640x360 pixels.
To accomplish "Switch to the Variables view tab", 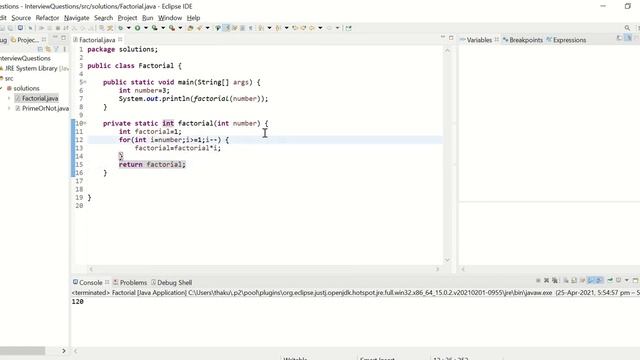I will [x=479, y=40].
